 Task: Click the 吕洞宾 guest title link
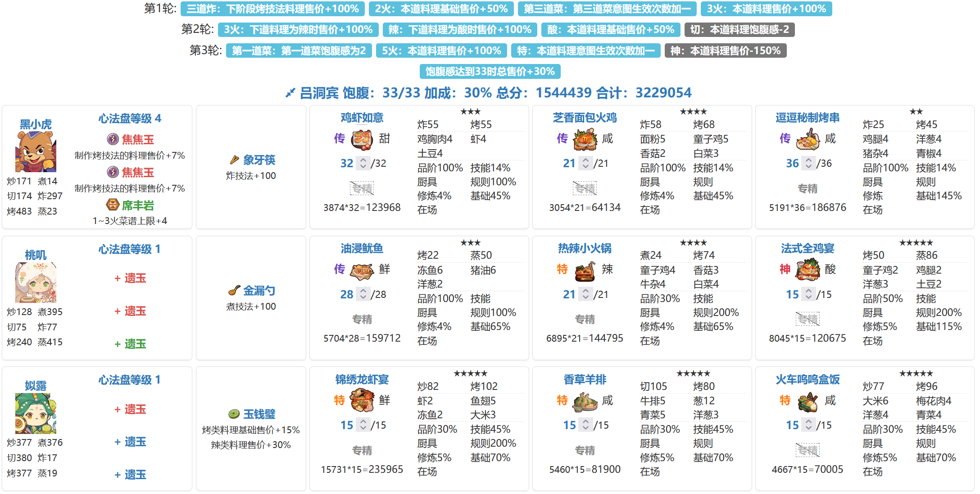pyautogui.click(x=319, y=93)
